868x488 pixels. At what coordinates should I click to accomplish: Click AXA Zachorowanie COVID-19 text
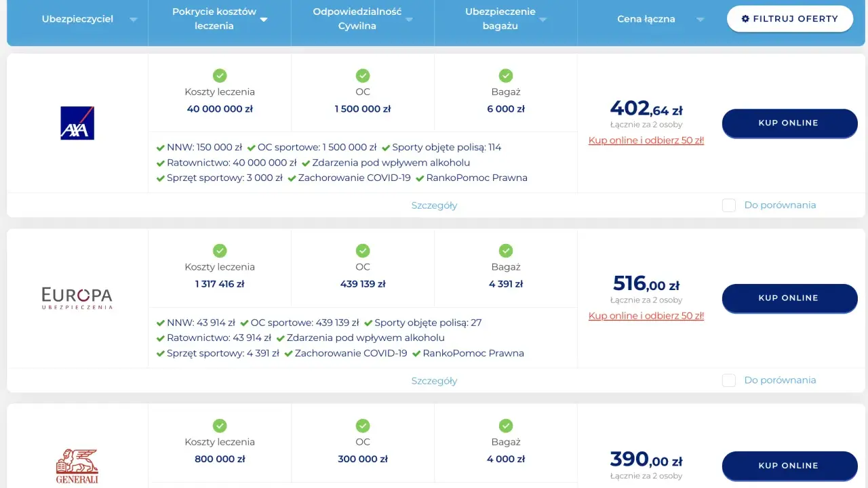(355, 178)
